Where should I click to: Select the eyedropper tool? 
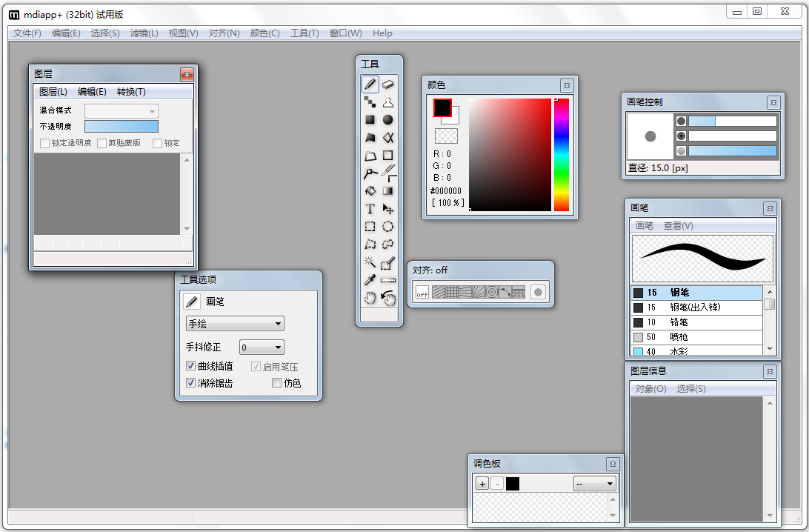370,280
